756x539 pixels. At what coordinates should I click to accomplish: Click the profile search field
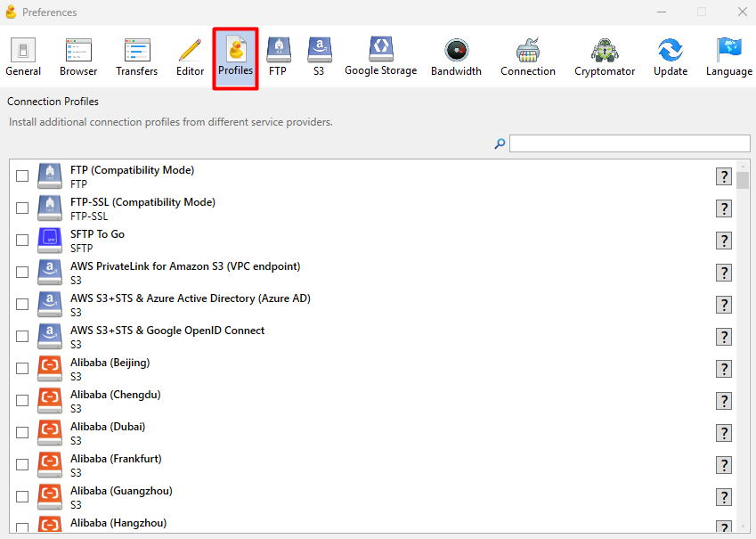pyautogui.click(x=629, y=143)
